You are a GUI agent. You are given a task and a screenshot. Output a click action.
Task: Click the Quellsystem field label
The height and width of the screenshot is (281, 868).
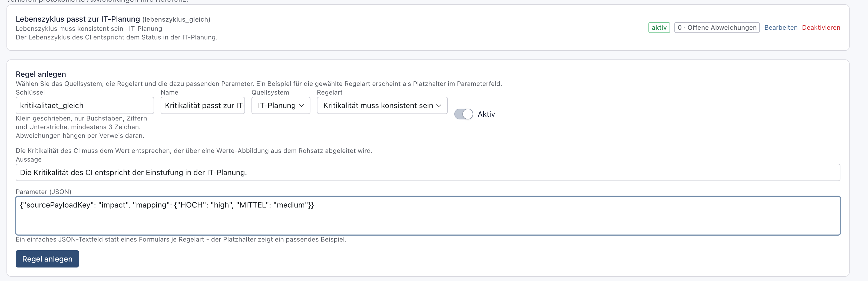(x=270, y=92)
